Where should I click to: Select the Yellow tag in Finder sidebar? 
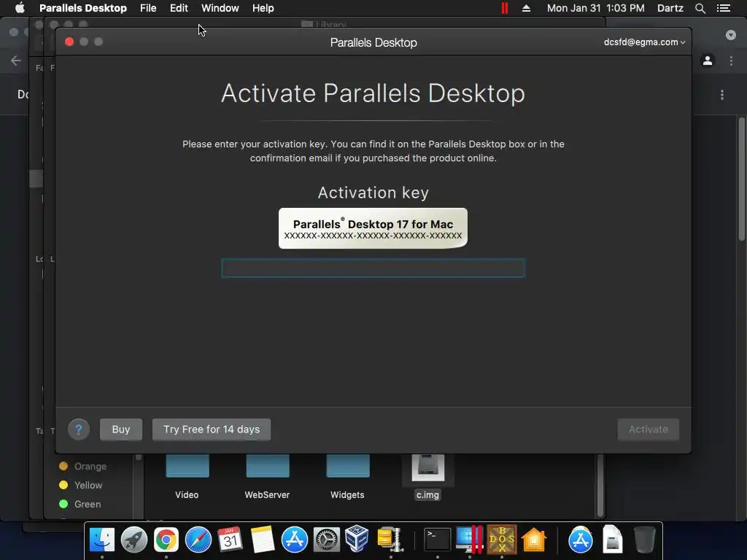(80, 485)
